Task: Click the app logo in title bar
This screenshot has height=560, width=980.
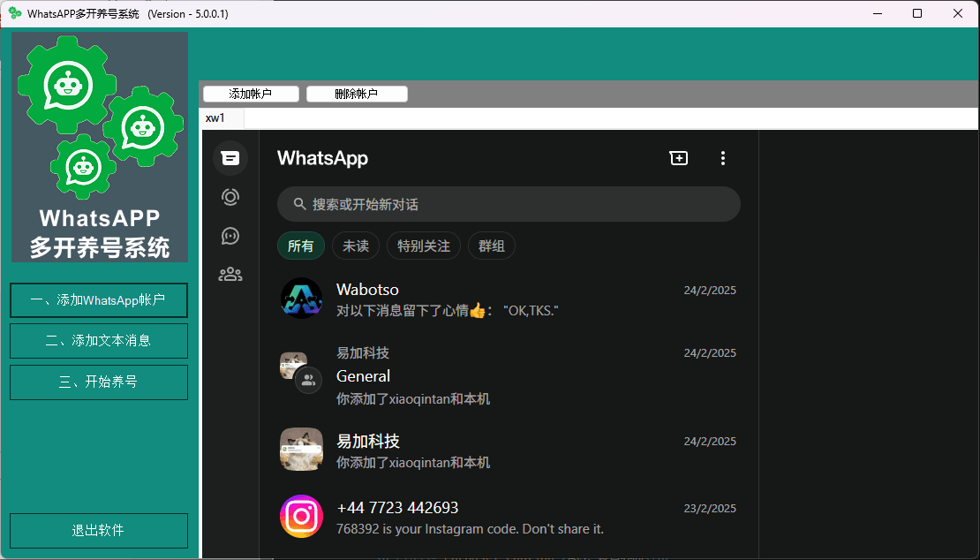Action: [15, 13]
